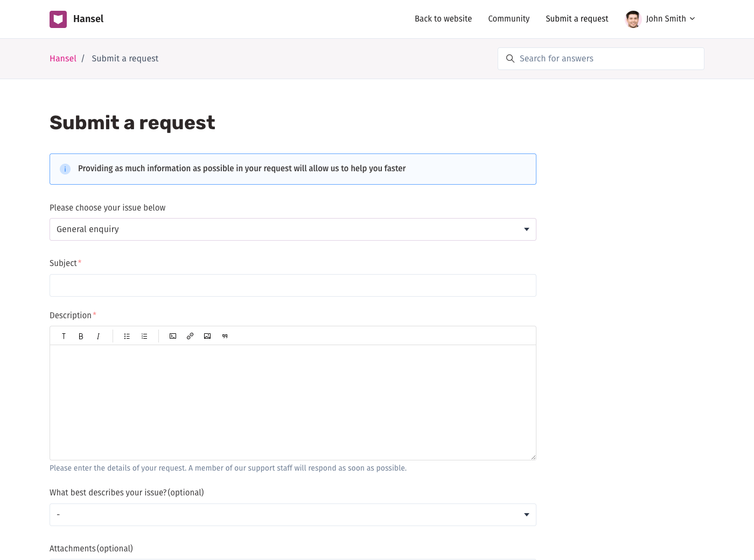Click the Hansel shield logo
Image resolution: width=754 pixels, height=560 pixels.
(x=58, y=19)
